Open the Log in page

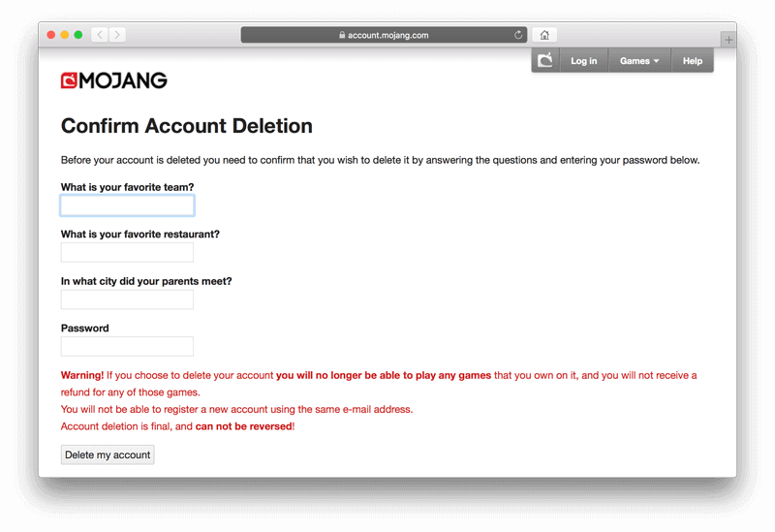583,61
